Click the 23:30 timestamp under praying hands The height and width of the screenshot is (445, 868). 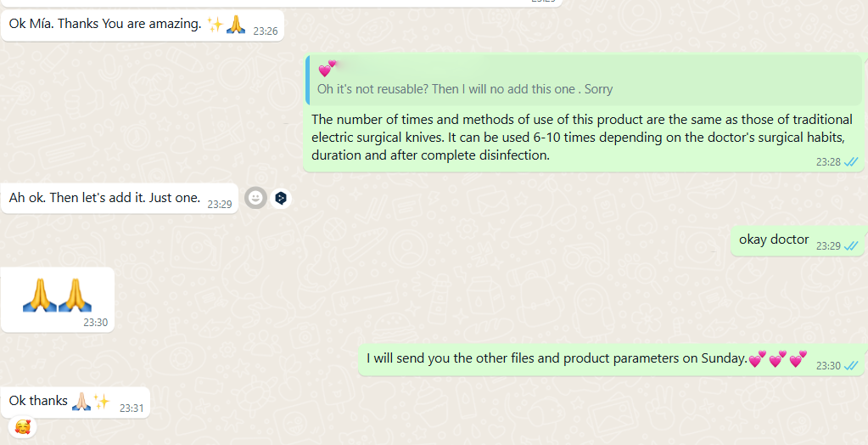point(95,322)
